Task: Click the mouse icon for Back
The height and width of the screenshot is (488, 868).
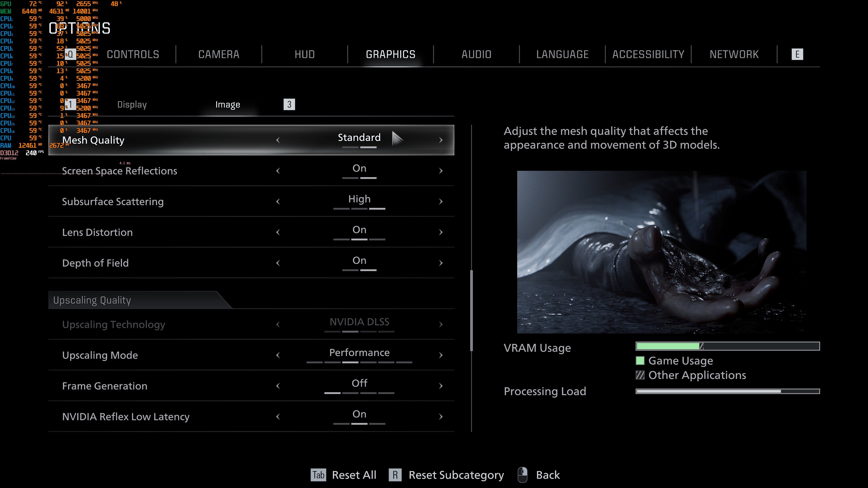Action: coord(522,475)
